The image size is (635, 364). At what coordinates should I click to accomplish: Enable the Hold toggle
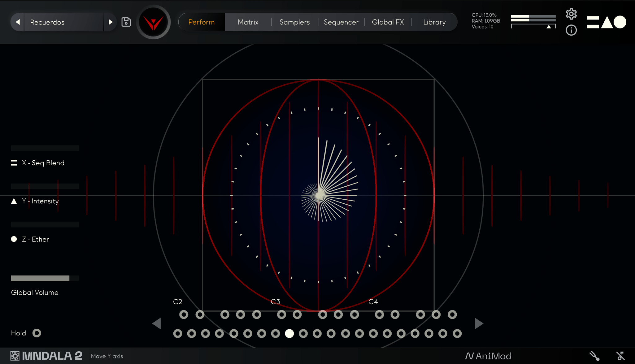[37, 333]
